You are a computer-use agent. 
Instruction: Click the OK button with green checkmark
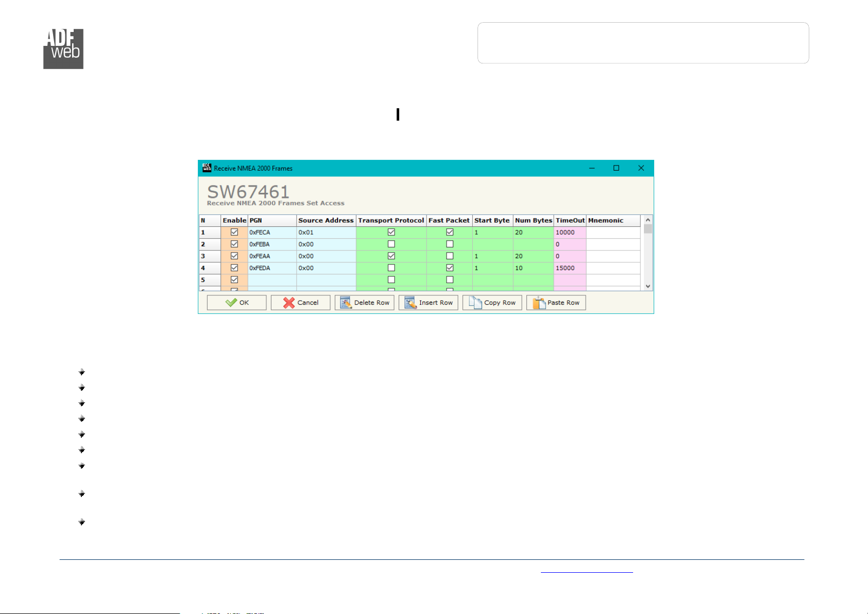(x=236, y=303)
